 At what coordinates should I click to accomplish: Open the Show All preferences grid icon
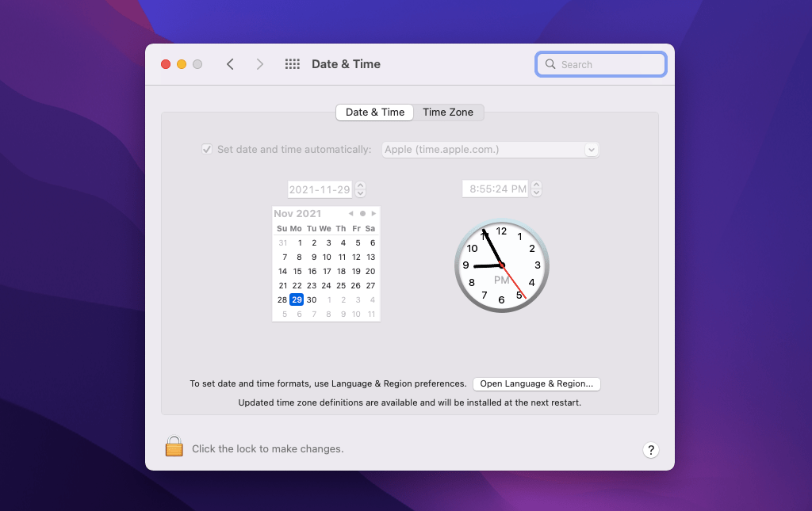292,63
